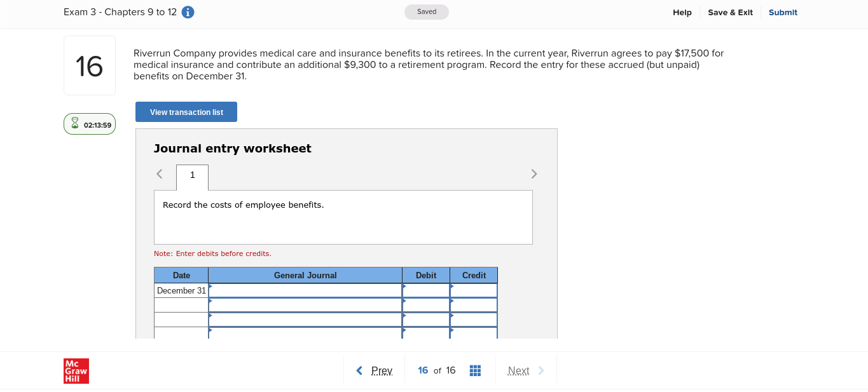The image size is (868, 392).
Task: Select journal entry tab 1
Action: point(192,177)
